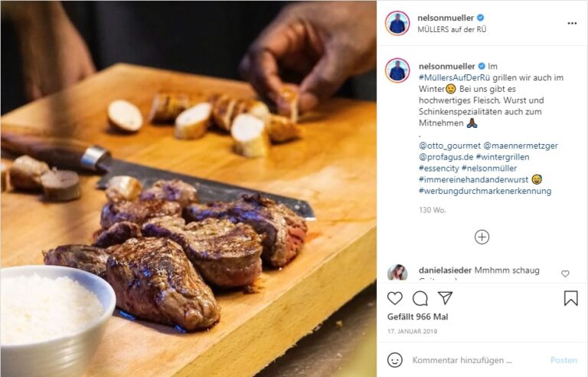Like the post with the heart icon
Image resolution: width=588 pixels, height=377 pixels.
[394, 298]
